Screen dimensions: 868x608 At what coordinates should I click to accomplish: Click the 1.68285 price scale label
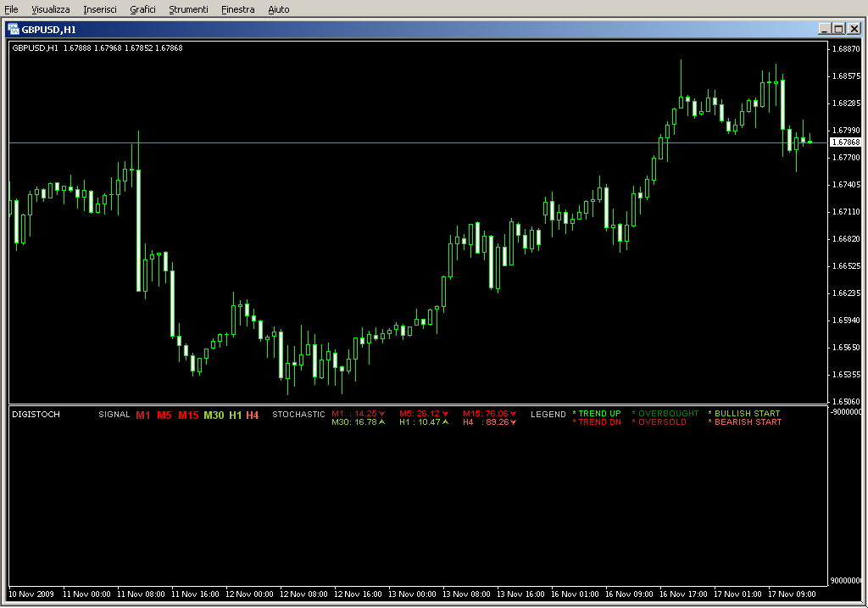click(846, 103)
